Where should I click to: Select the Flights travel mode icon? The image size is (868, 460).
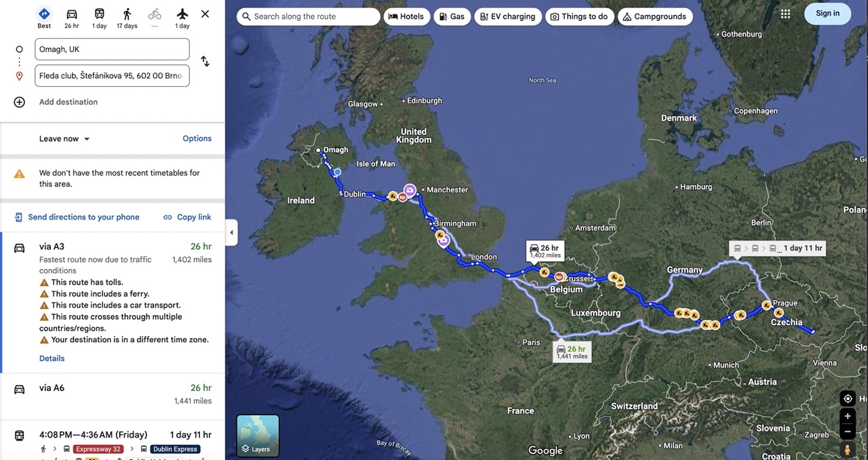coord(182,14)
